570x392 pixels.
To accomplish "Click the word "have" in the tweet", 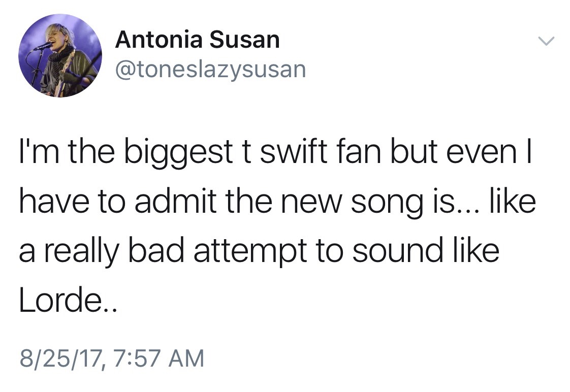I will click(x=52, y=202).
